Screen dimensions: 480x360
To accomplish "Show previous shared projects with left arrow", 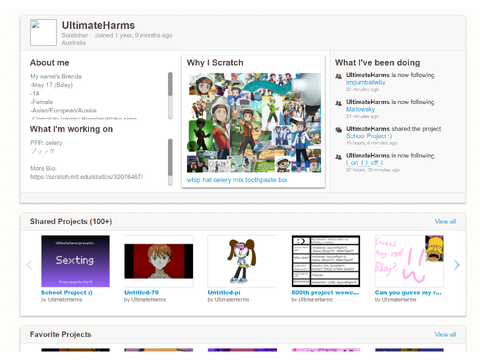I will 29,265.
